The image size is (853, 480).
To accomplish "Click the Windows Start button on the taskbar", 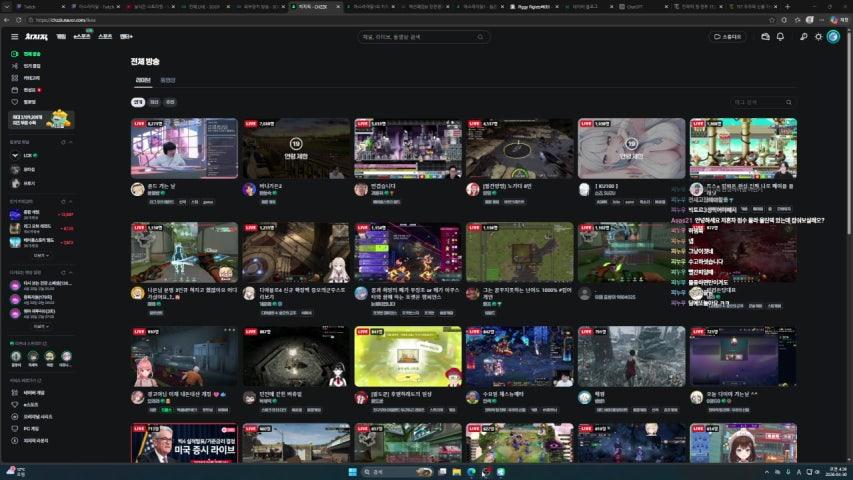I will tap(351, 471).
